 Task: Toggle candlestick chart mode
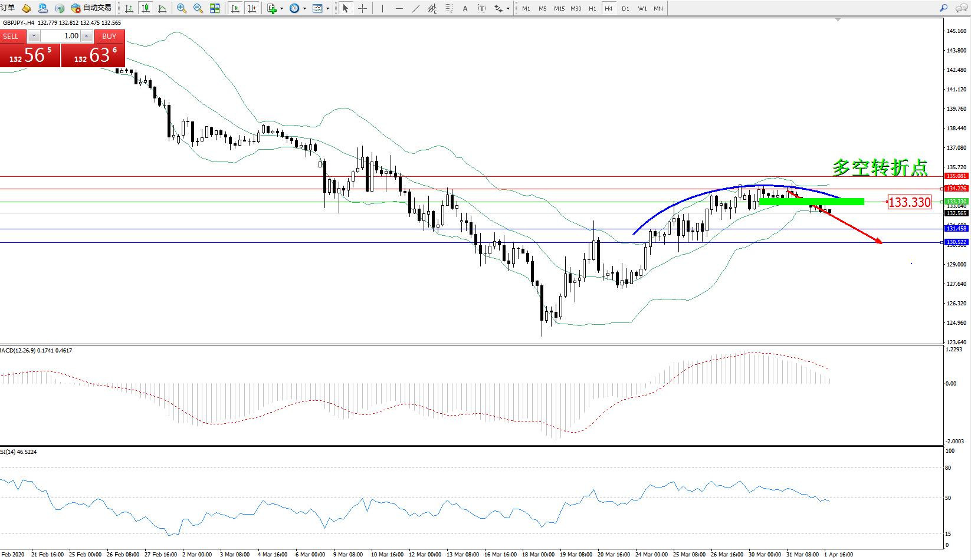pos(146,8)
